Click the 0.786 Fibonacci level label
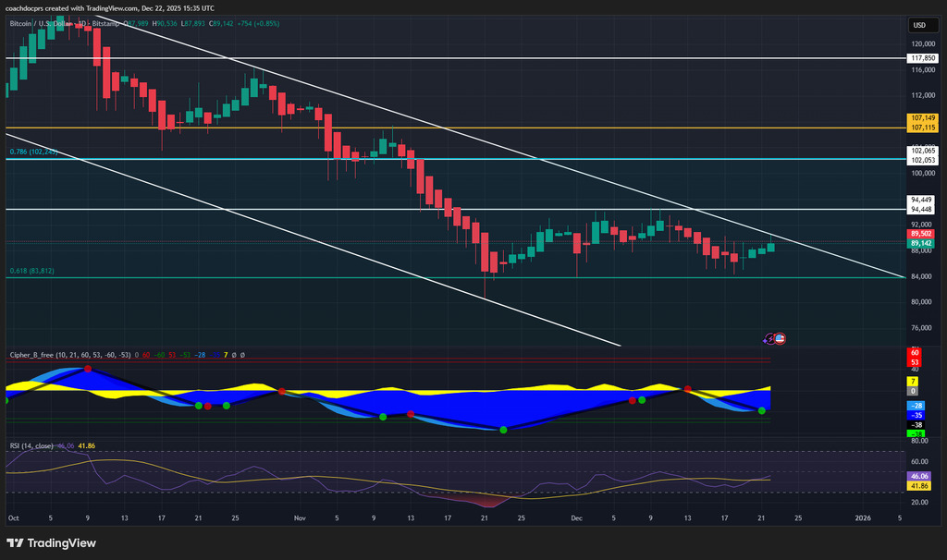Screen dimensions: 947x560 click(x=31, y=152)
